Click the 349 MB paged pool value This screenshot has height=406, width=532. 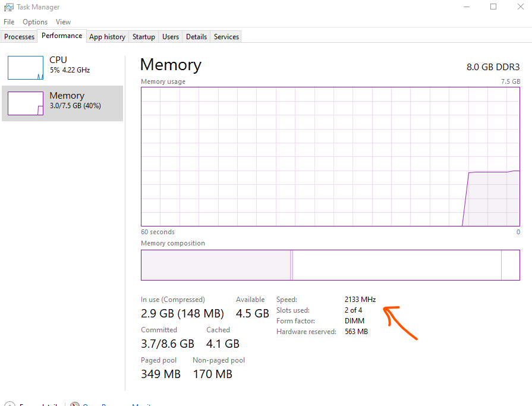point(161,374)
